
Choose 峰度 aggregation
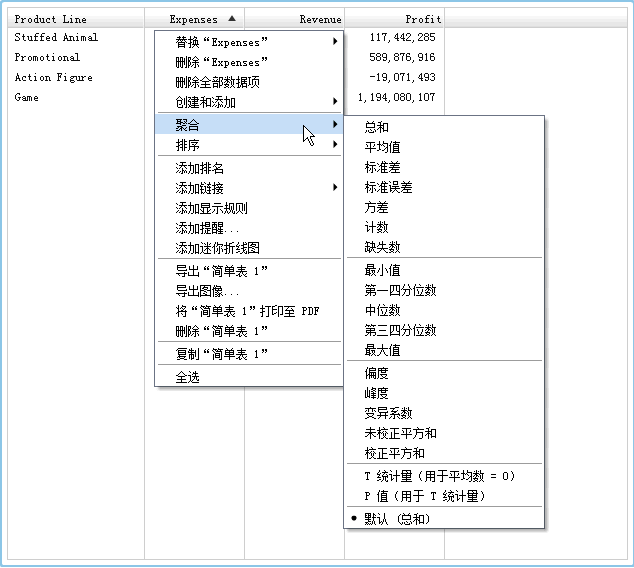tap(444, 393)
